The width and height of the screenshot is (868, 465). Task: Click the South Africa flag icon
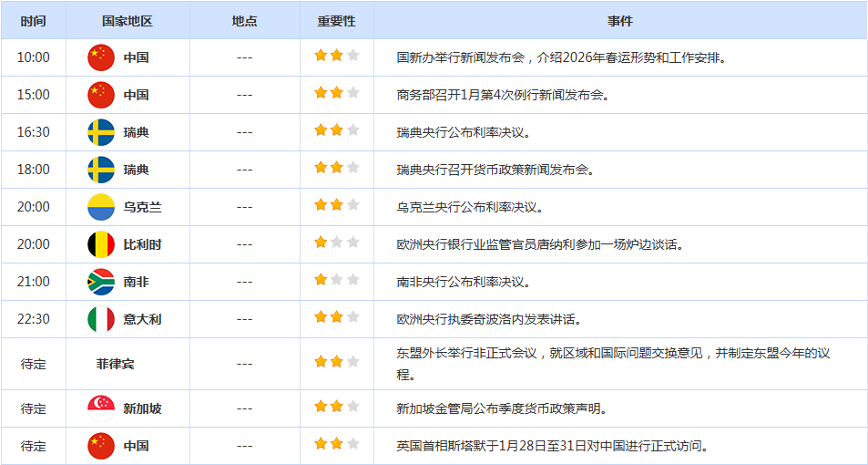[x=101, y=282]
